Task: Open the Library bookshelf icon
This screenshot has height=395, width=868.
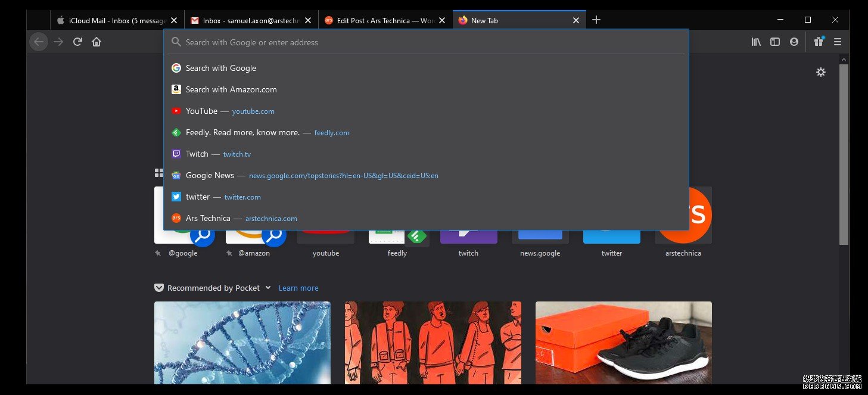Action: point(756,42)
